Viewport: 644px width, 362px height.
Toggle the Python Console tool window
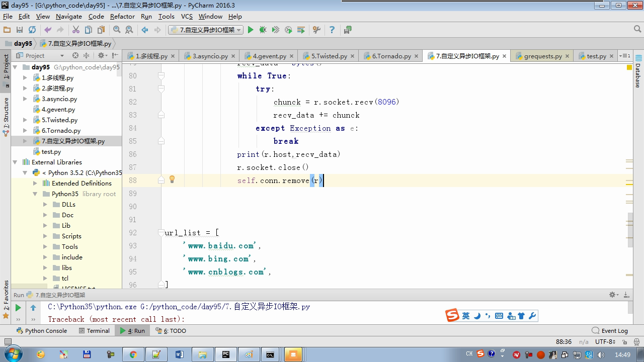point(42,330)
